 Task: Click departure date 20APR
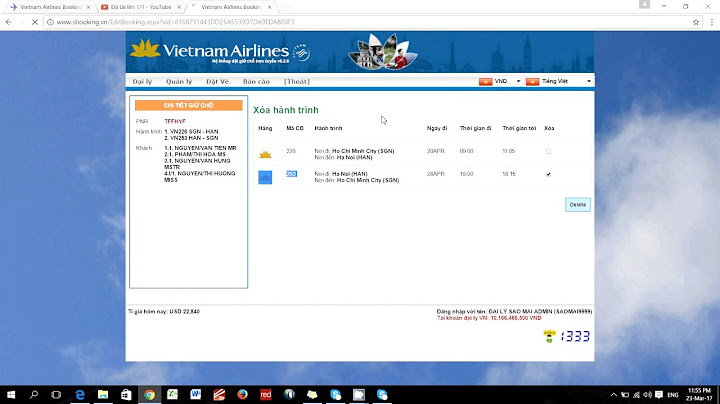(x=435, y=151)
